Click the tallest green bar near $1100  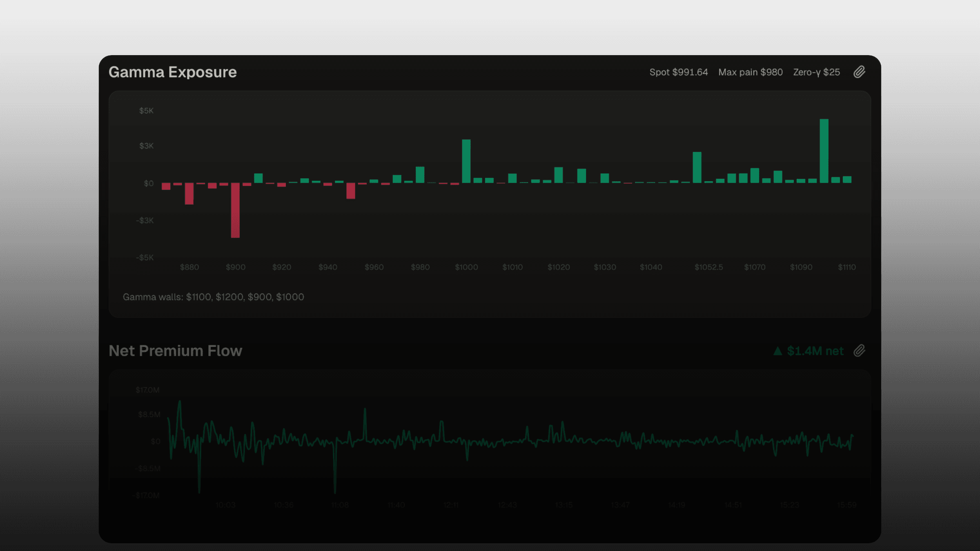click(x=824, y=151)
